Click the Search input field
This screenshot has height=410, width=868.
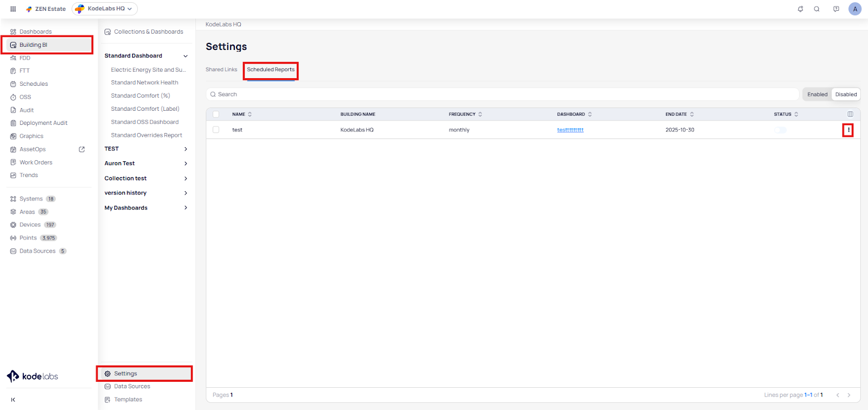click(502, 94)
